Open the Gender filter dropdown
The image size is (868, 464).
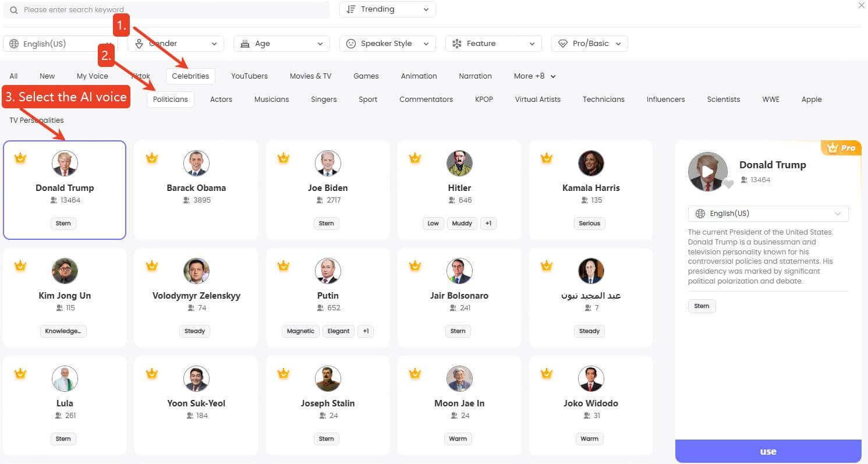click(x=176, y=44)
